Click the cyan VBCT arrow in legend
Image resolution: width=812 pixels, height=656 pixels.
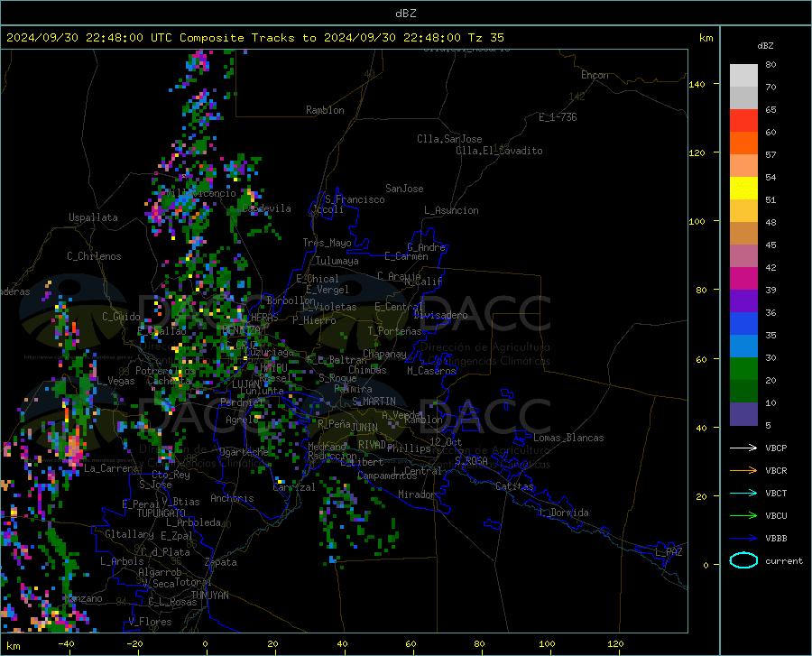click(x=743, y=493)
